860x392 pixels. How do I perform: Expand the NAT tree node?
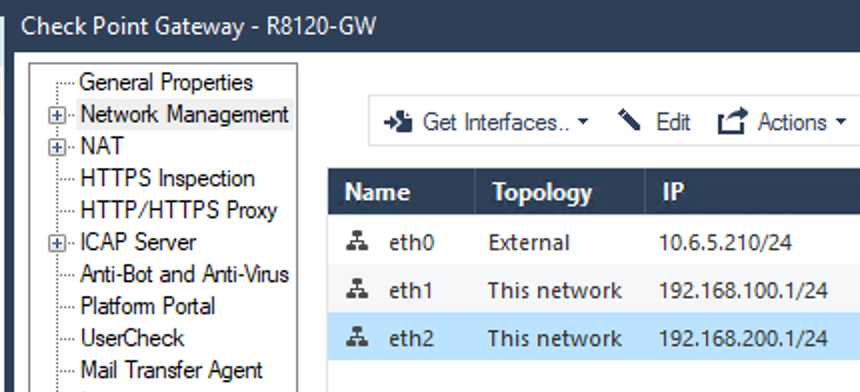pos(57,147)
